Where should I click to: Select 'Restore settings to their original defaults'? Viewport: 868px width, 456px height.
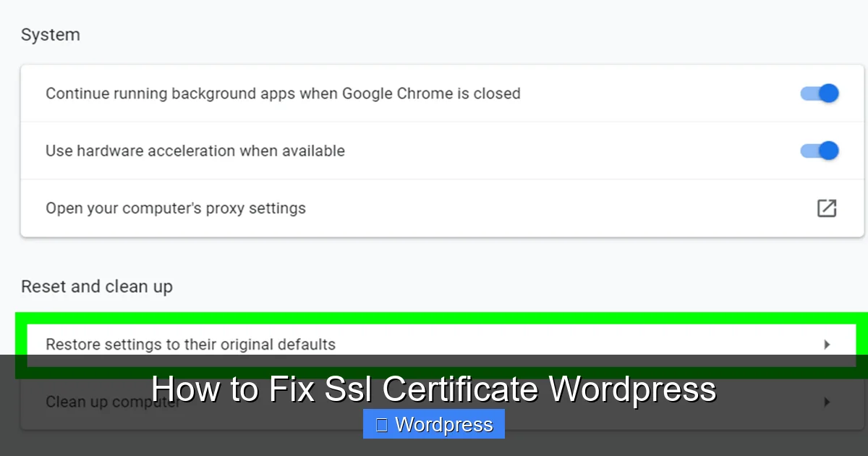[x=190, y=345]
